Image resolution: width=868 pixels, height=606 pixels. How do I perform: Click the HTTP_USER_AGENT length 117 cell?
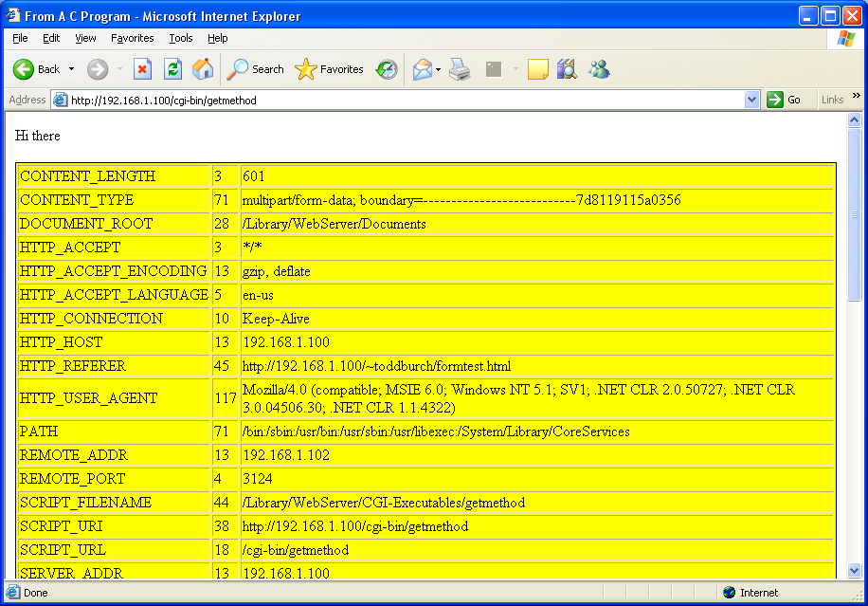[x=226, y=398]
